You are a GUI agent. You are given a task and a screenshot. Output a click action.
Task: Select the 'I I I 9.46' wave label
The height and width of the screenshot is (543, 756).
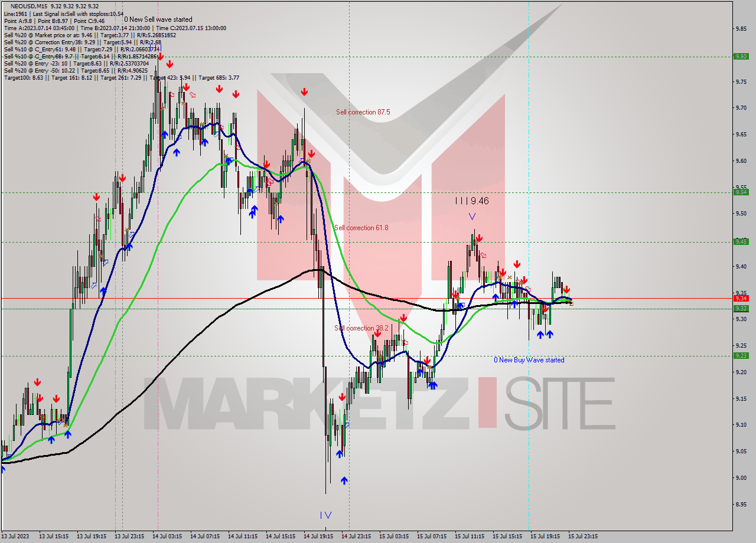click(x=472, y=201)
